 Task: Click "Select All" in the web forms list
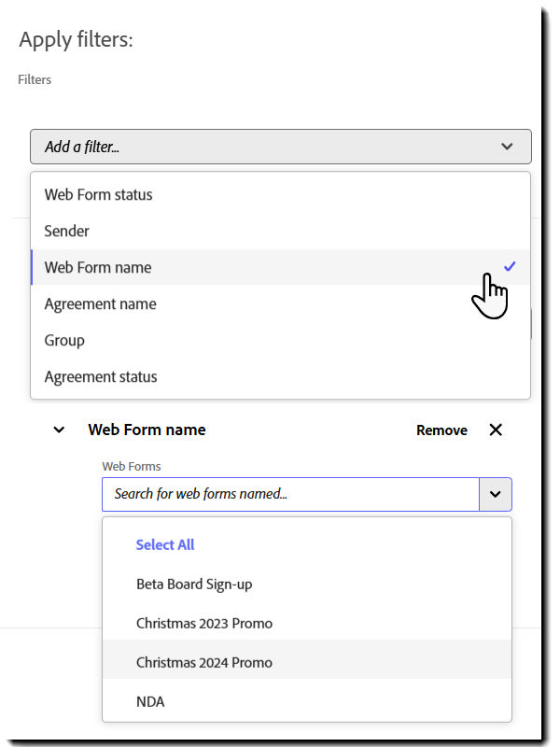click(x=165, y=544)
